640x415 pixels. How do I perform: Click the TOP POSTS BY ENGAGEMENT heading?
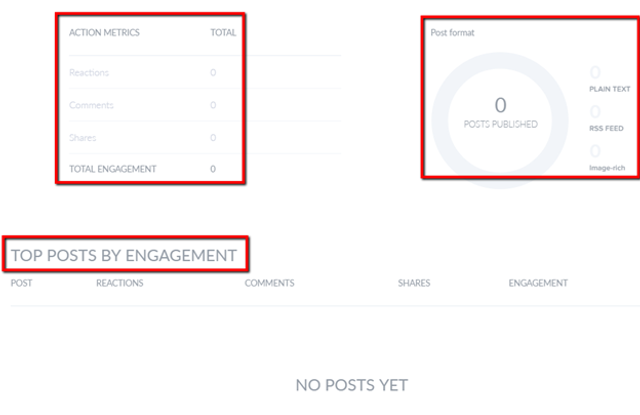click(x=124, y=255)
